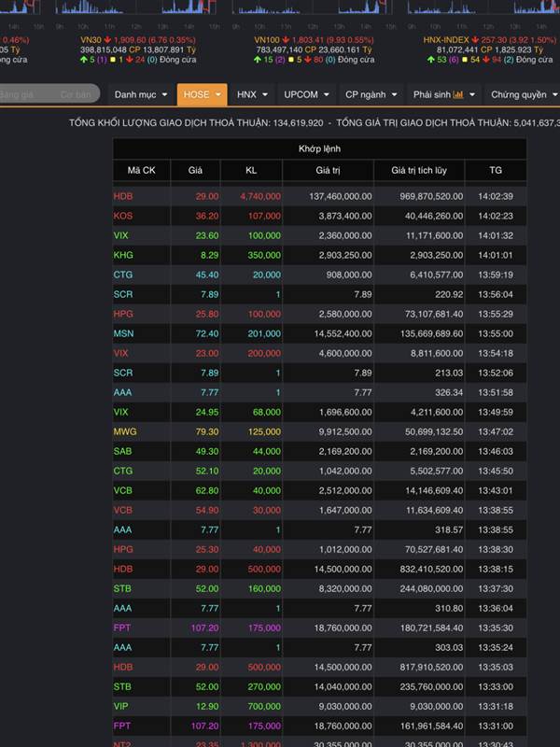
Task: Click the VN100 green advancers arrow
Action: click(x=257, y=60)
